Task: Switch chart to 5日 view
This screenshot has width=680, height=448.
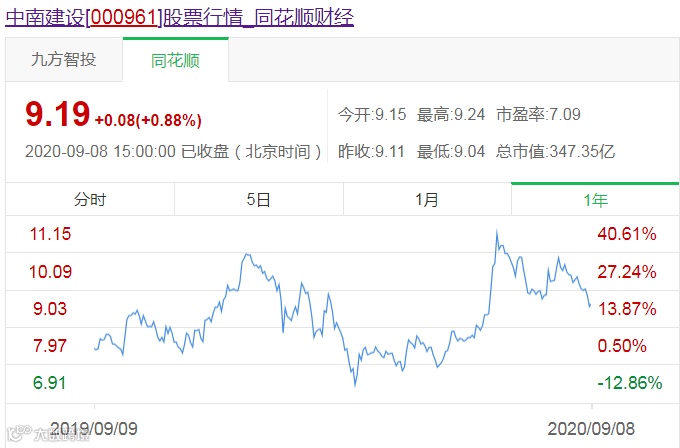Action: pos(258,199)
